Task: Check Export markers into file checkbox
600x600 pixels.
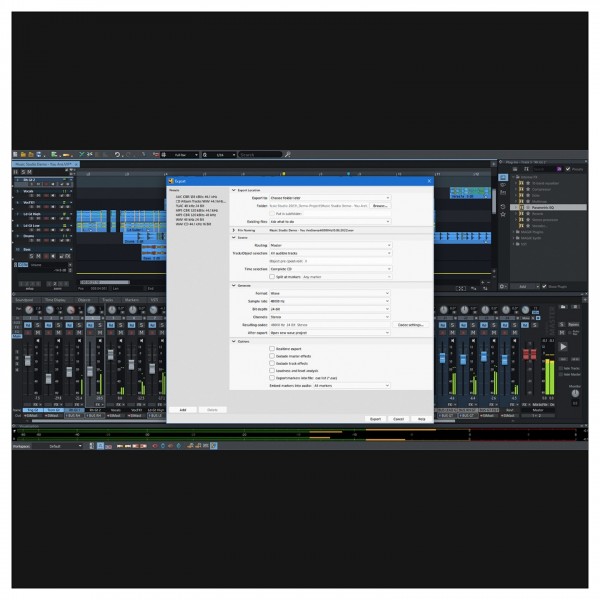Action: coord(272,378)
